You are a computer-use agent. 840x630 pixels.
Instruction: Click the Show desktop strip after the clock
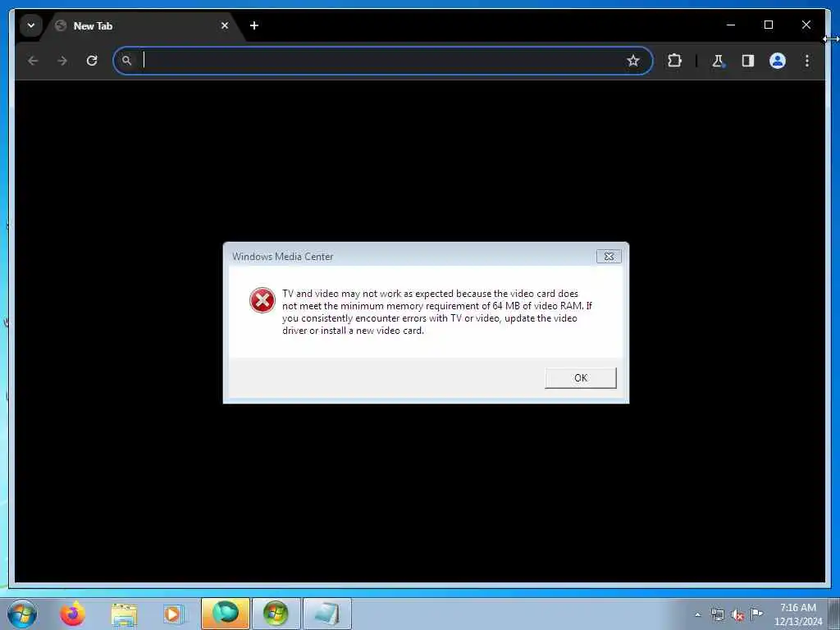(834, 614)
